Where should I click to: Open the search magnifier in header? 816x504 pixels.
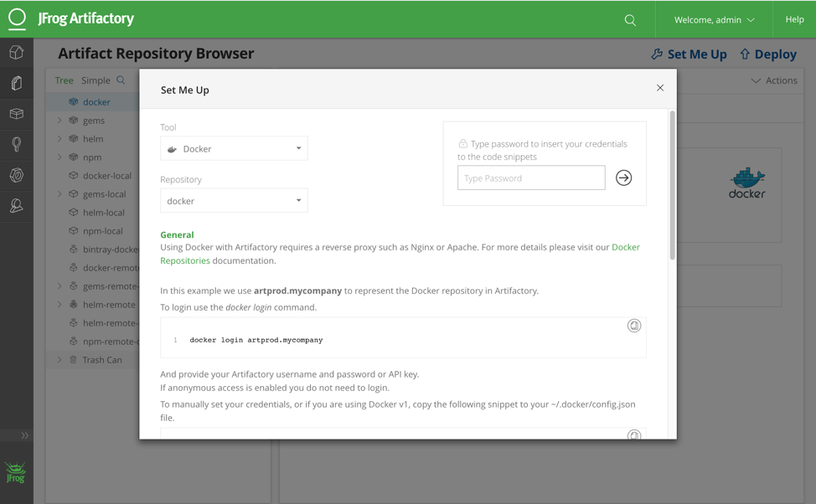point(630,20)
